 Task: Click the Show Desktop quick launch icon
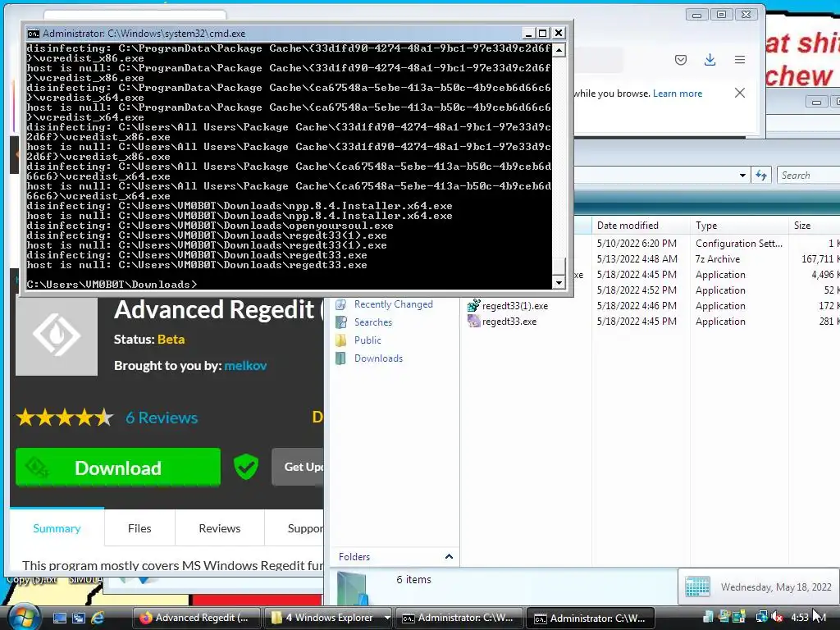59,618
